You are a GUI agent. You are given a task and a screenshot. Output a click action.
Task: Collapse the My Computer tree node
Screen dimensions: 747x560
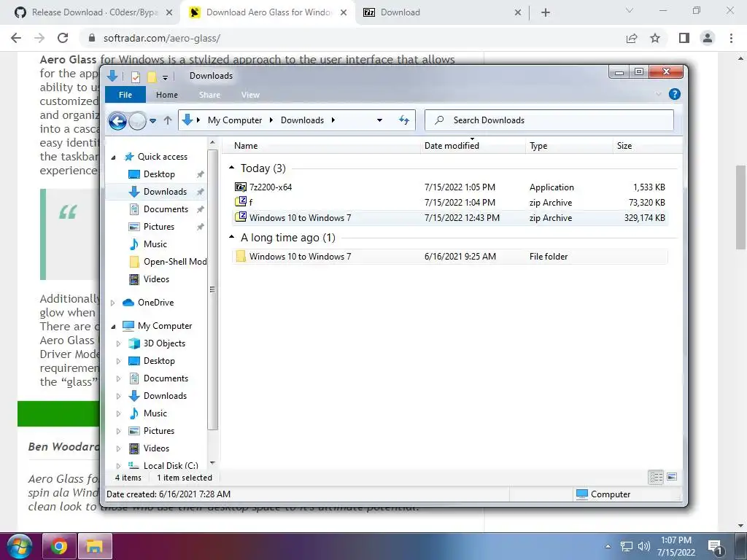113,326
